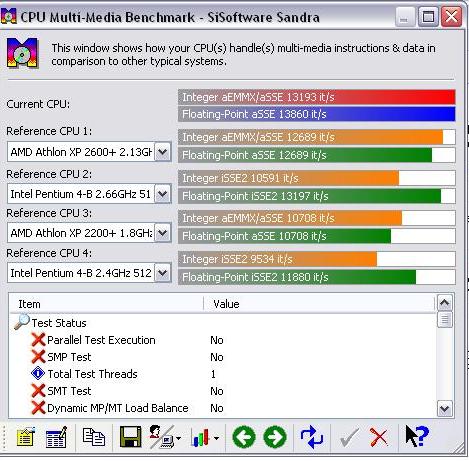Click the green forward arrow

[x=275, y=437]
